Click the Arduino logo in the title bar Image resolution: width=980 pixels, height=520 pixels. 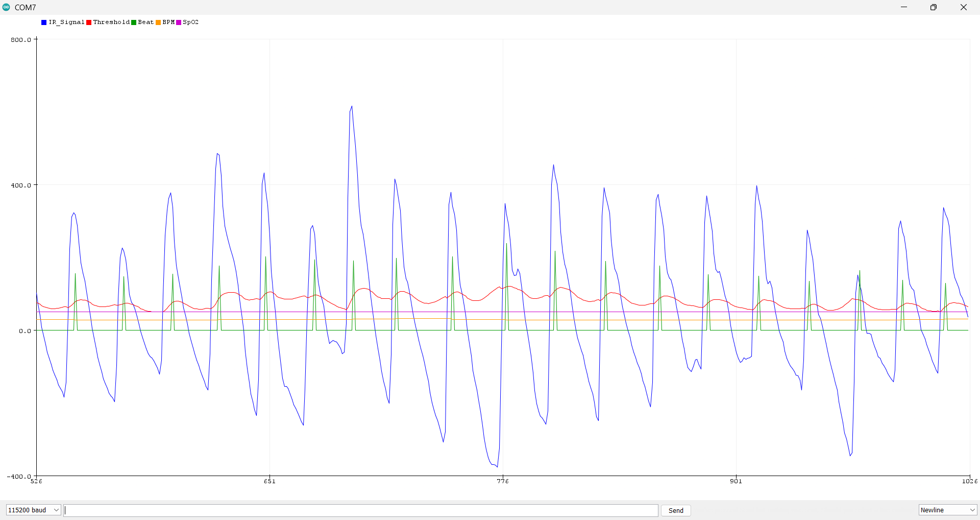(x=8, y=7)
